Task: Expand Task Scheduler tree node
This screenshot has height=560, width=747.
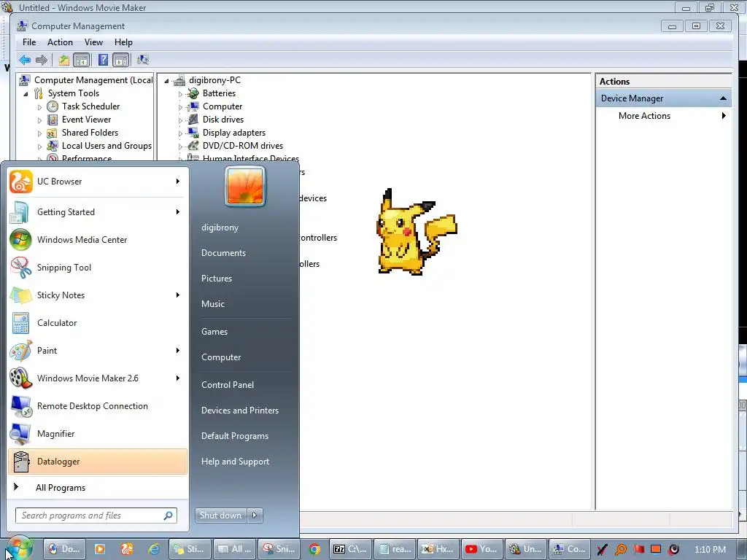Action: coord(39,107)
